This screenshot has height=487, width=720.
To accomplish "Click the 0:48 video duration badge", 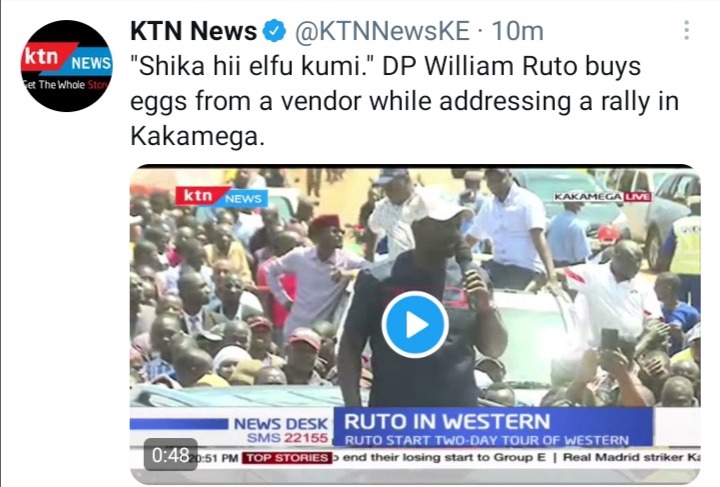I will pyautogui.click(x=171, y=454).
